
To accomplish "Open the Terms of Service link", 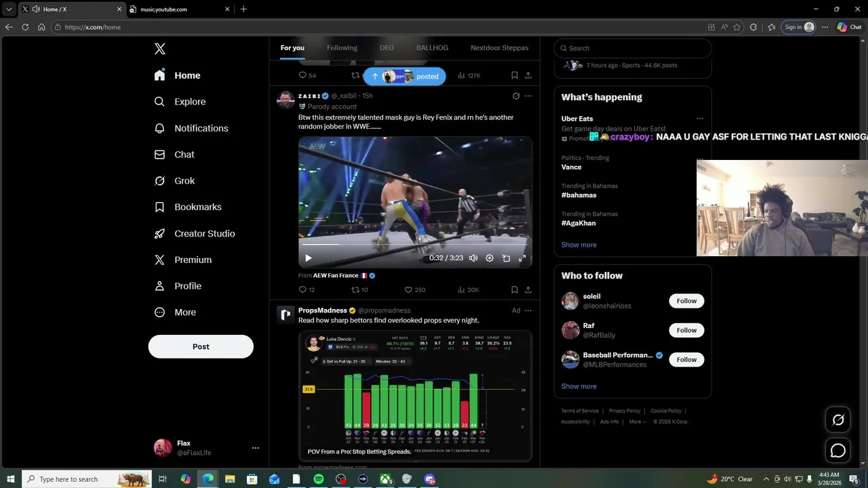I will [580, 411].
